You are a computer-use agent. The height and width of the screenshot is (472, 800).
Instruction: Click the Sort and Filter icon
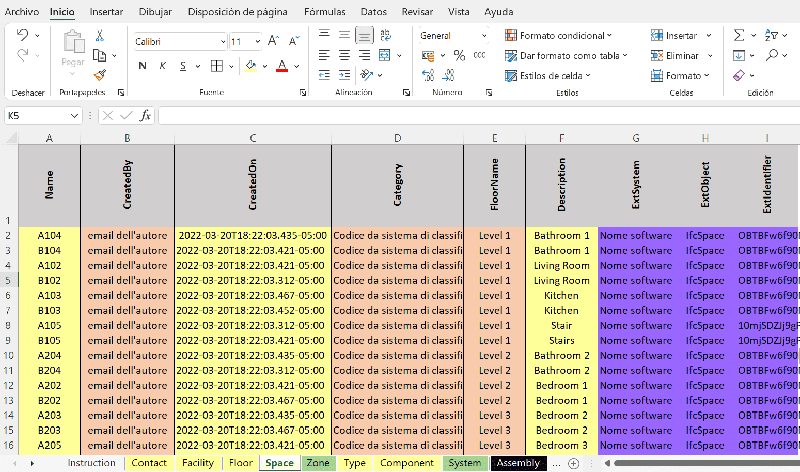(x=771, y=35)
